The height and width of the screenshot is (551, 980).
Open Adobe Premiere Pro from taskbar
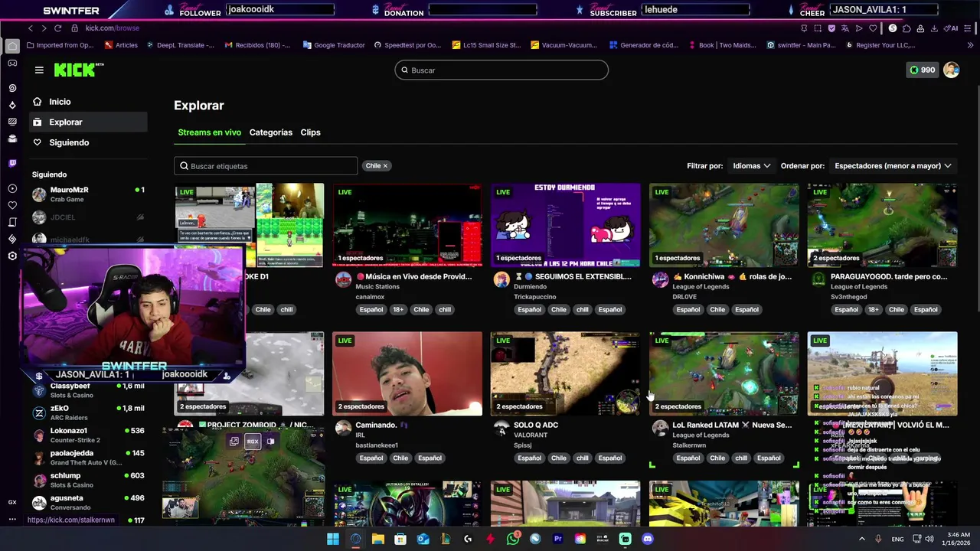[x=557, y=539]
